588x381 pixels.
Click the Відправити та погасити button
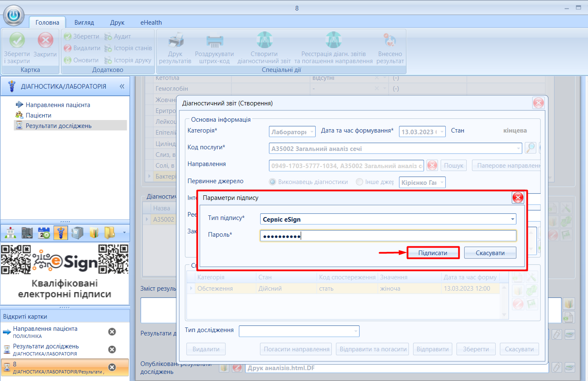pyautogui.click(x=373, y=349)
